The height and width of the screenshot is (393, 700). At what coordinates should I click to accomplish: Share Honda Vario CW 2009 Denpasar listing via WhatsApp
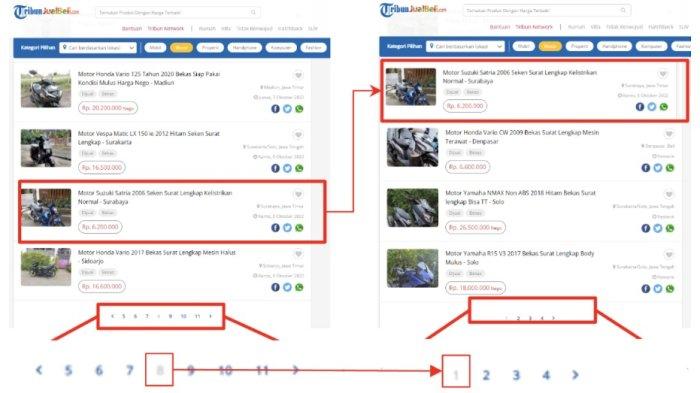pyautogui.click(x=670, y=167)
